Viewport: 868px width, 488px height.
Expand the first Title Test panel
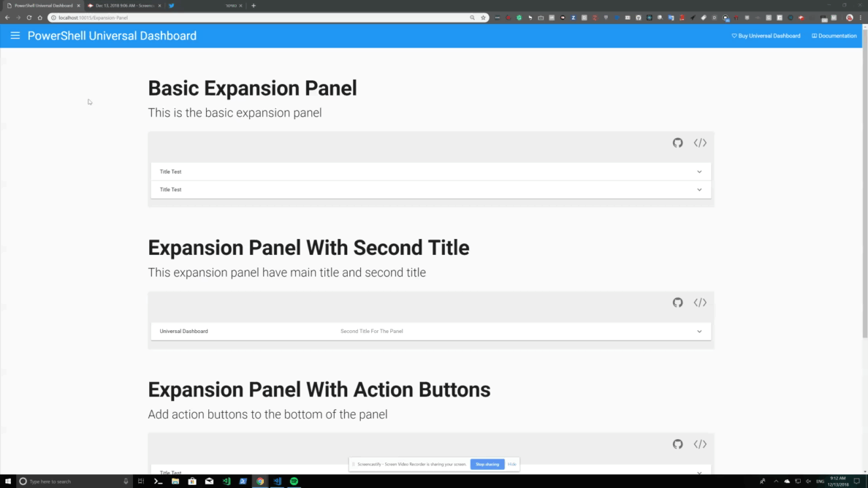(x=430, y=171)
